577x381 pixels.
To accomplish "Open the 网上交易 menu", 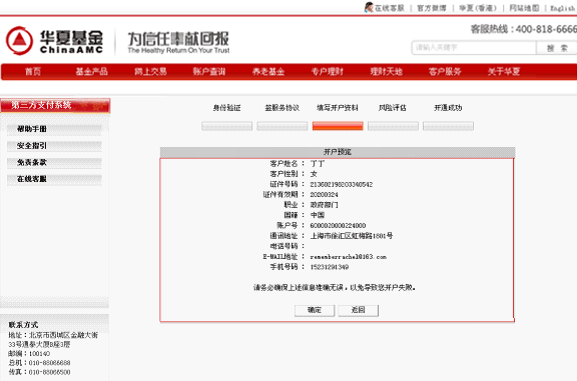I will [x=151, y=71].
